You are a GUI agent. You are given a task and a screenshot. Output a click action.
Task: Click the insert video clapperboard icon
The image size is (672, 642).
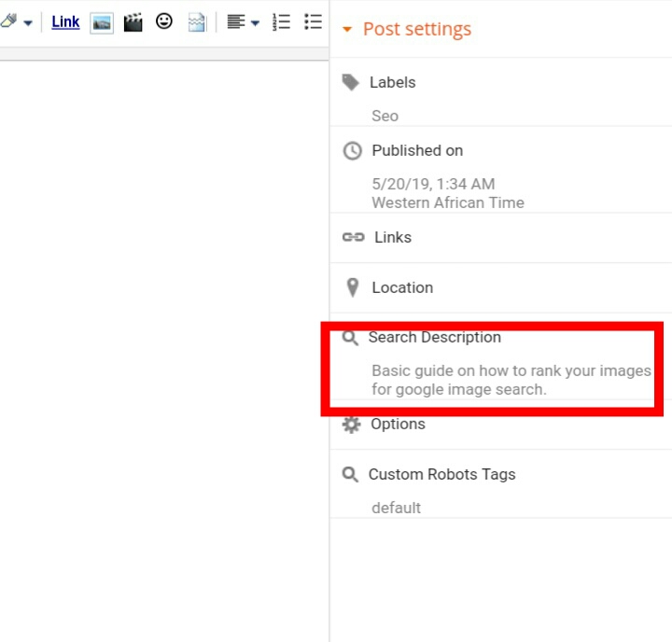133,22
